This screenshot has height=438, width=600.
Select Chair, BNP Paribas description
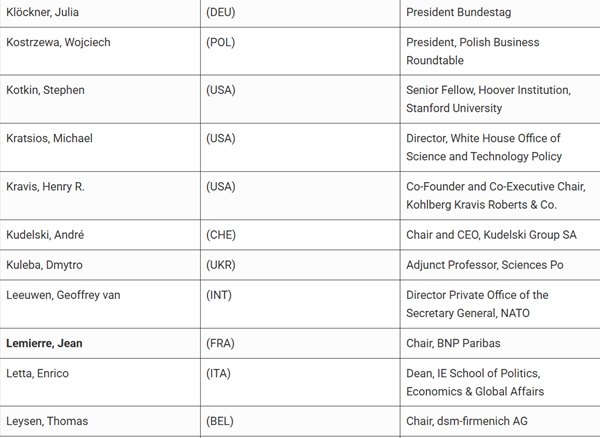point(453,344)
